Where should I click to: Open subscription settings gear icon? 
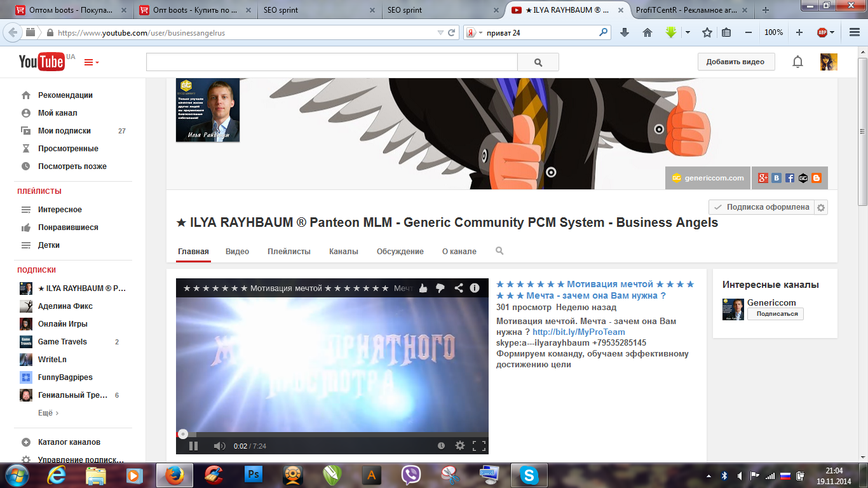coord(821,207)
